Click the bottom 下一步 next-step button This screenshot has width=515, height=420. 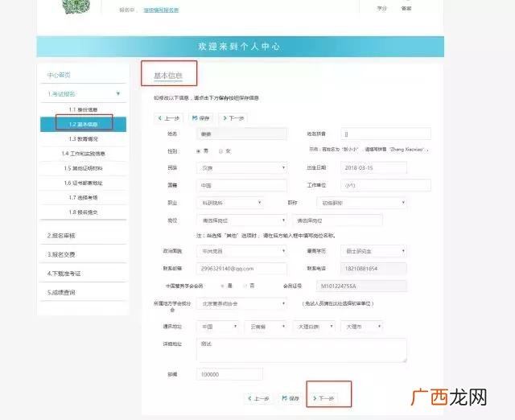pos(323,398)
